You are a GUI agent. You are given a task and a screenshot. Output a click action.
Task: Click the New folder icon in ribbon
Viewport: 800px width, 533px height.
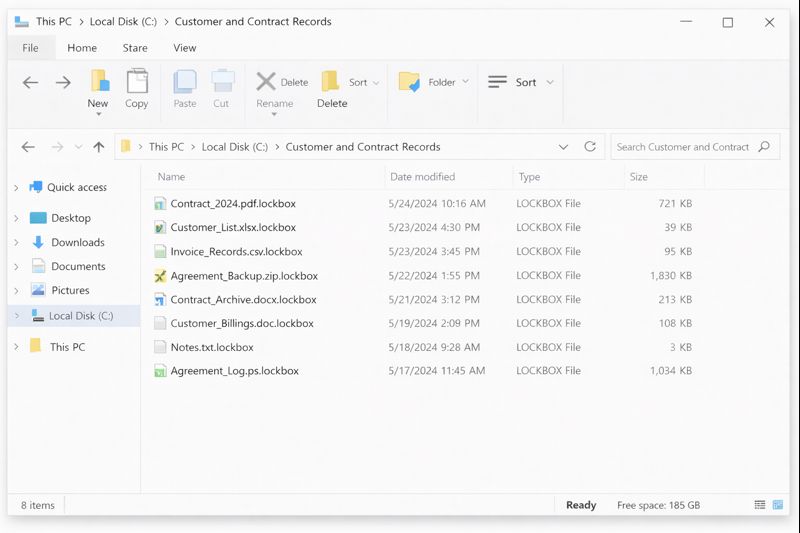[x=98, y=82]
